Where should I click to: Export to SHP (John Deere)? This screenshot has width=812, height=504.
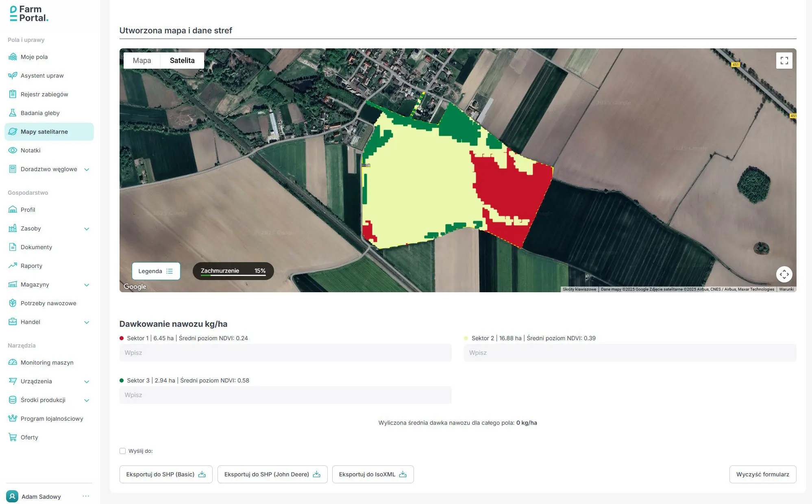pos(272,474)
